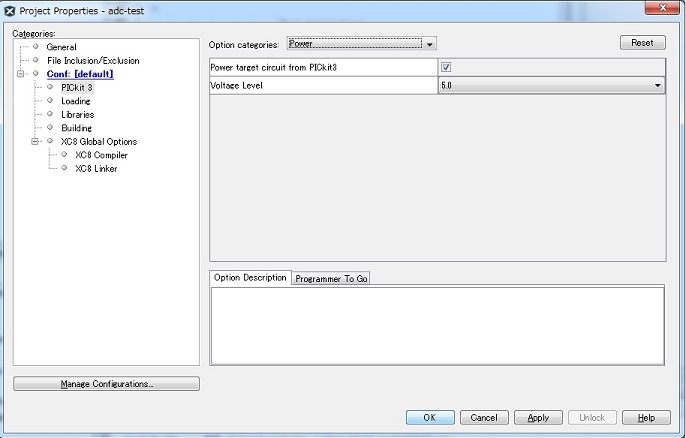Select XC8 Global Options category
Viewport: 686px width, 438px height.
click(99, 141)
